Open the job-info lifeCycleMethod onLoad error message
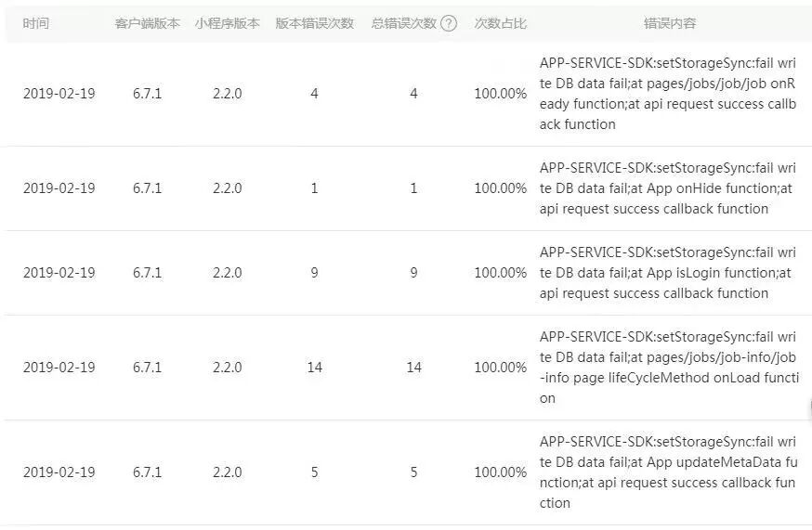This screenshot has height=530, width=812. point(669,368)
